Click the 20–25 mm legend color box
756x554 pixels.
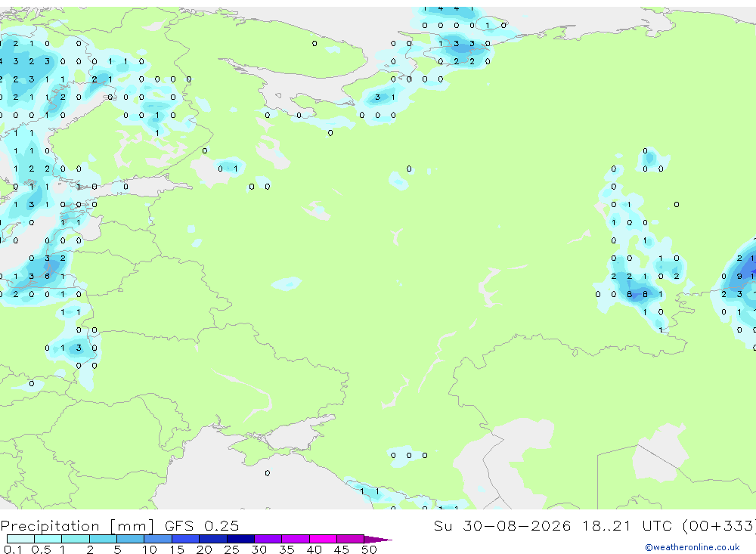click(x=213, y=539)
